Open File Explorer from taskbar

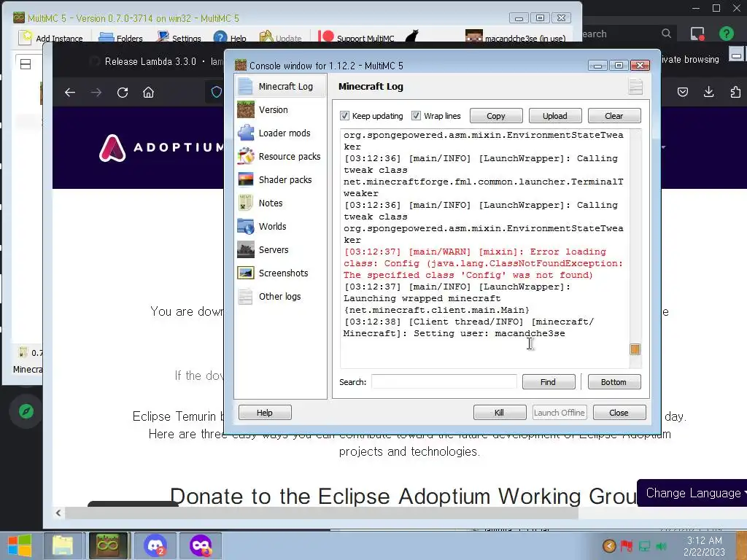tap(63, 545)
